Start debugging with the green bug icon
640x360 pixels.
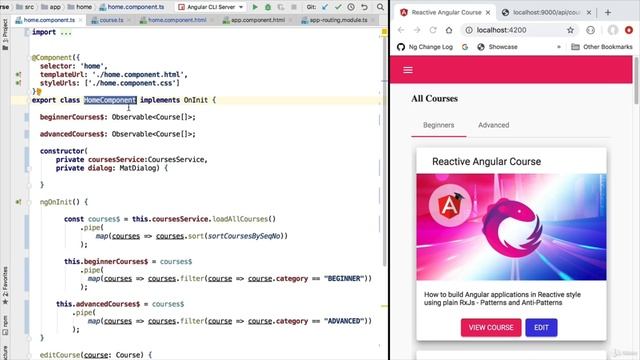point(268,7)
